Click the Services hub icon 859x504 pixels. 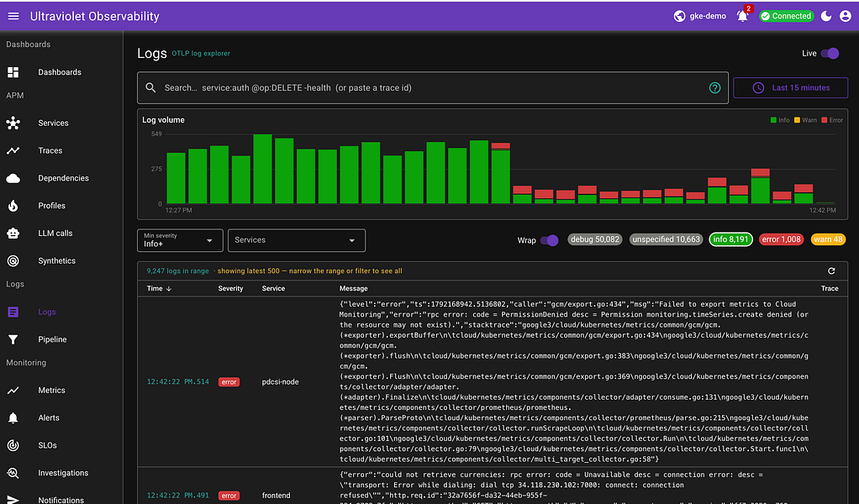coord(13,123)
